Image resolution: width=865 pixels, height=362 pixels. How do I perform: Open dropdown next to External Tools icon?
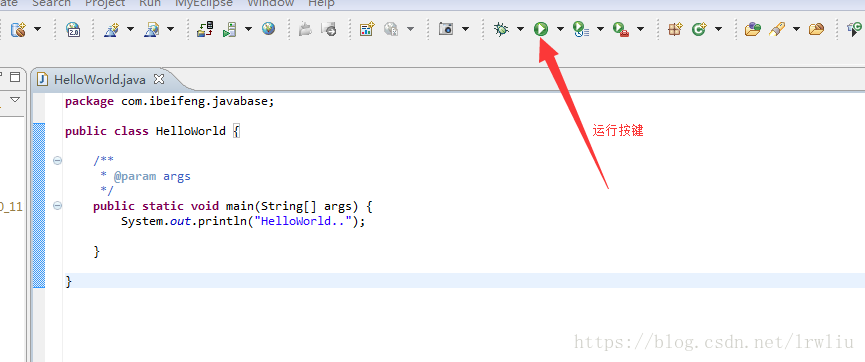[640, 29]
